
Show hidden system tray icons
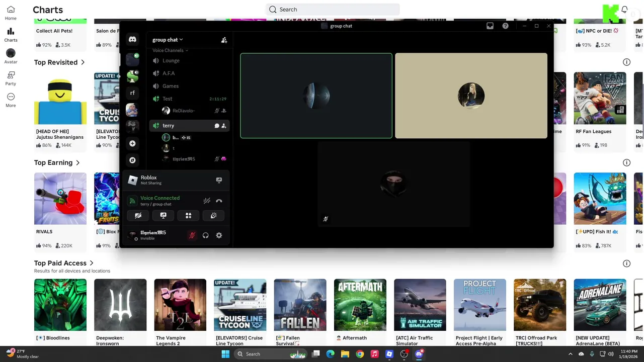pyautogui.click(x=571, y=354)
